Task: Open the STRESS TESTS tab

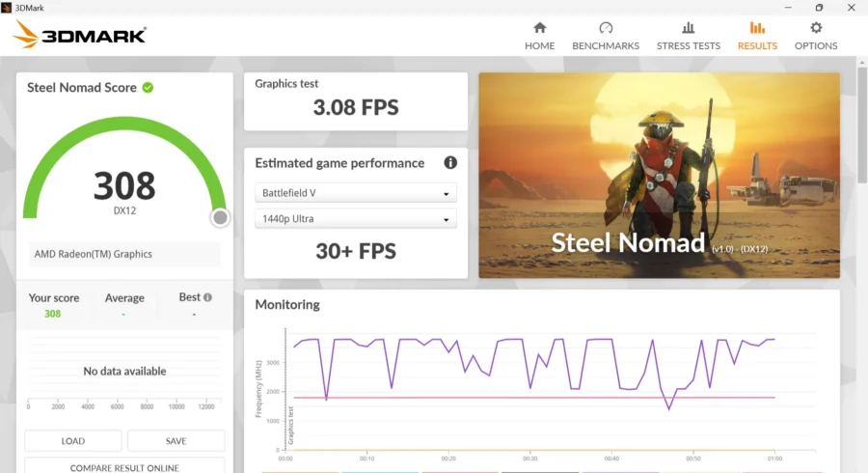Action: pyautogui.click(x=688, y=37)
